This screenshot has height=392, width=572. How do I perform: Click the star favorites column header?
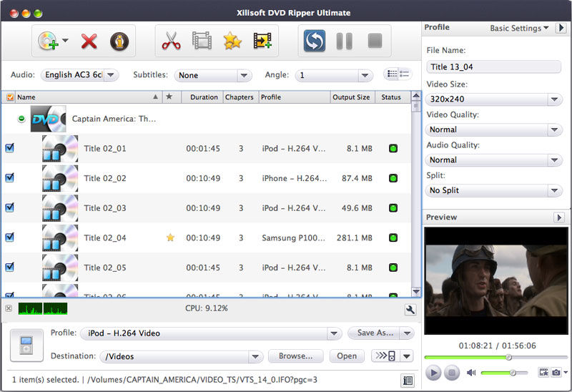click(169, 97)
